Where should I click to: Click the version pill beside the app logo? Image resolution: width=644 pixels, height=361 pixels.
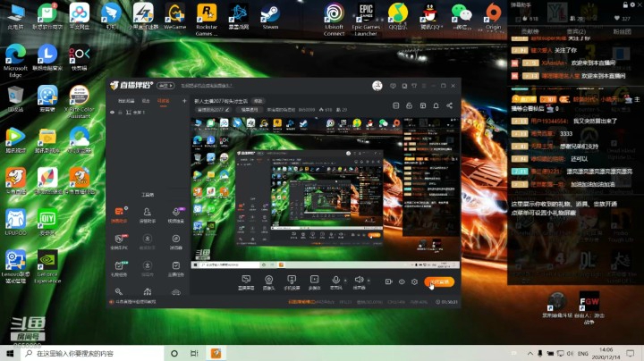click(x=165, y=86)
